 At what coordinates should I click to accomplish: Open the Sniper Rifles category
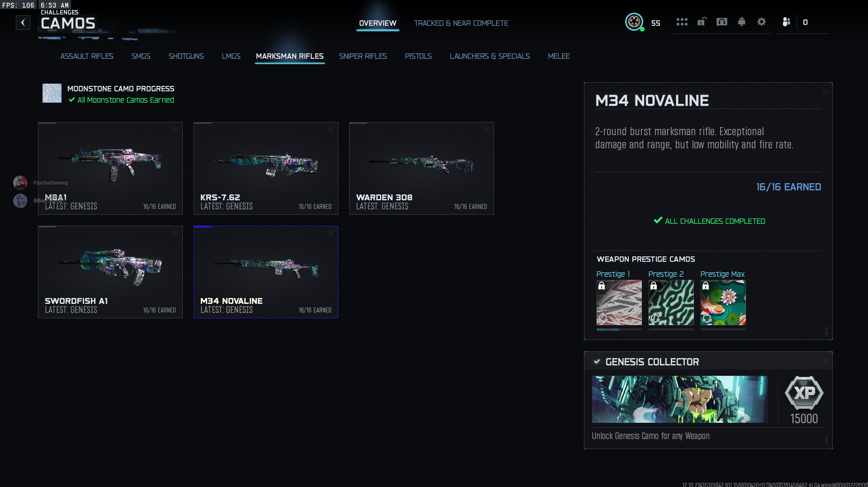[x=363, y=56]
